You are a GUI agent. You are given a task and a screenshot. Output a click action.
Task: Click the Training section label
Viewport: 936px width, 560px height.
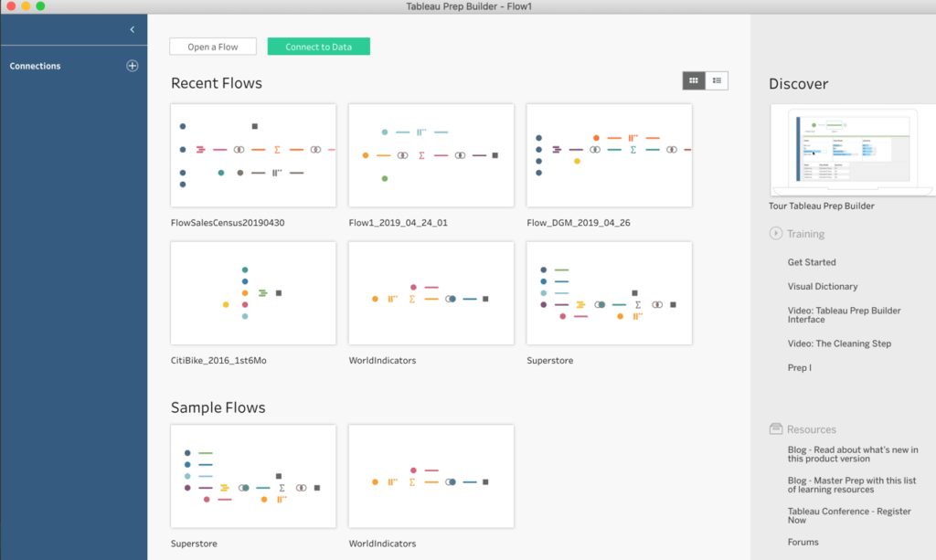click(805, 234)
